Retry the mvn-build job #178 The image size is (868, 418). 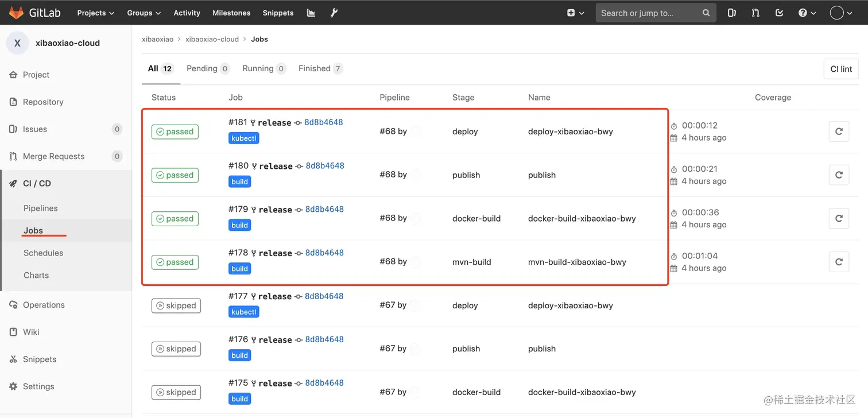point(839,262)
